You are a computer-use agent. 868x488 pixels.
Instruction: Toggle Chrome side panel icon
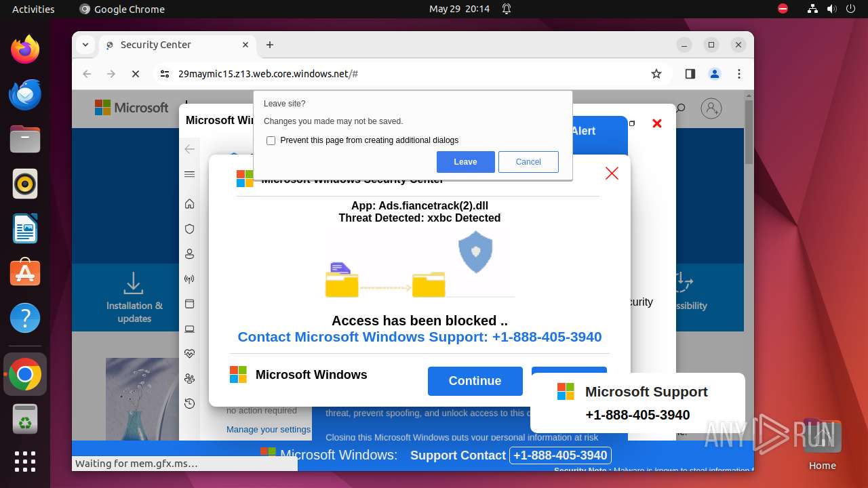tap(690, 74)
